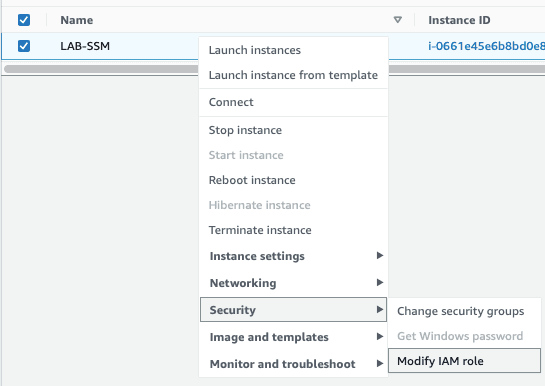This screenshot has width=545, height=386.
Task: Choose Launch instances from context menu
Action: click(293, 50)
